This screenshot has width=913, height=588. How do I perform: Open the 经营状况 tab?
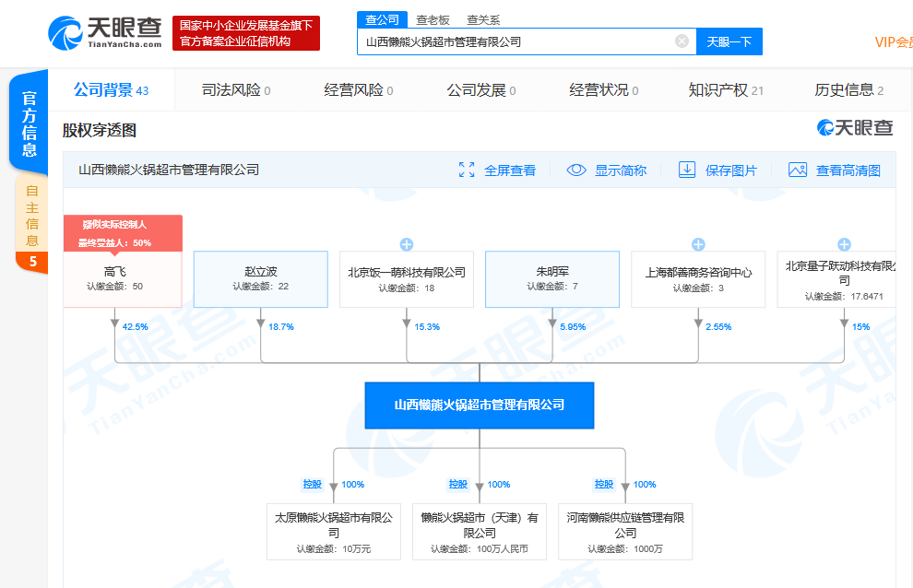point(604,90)
